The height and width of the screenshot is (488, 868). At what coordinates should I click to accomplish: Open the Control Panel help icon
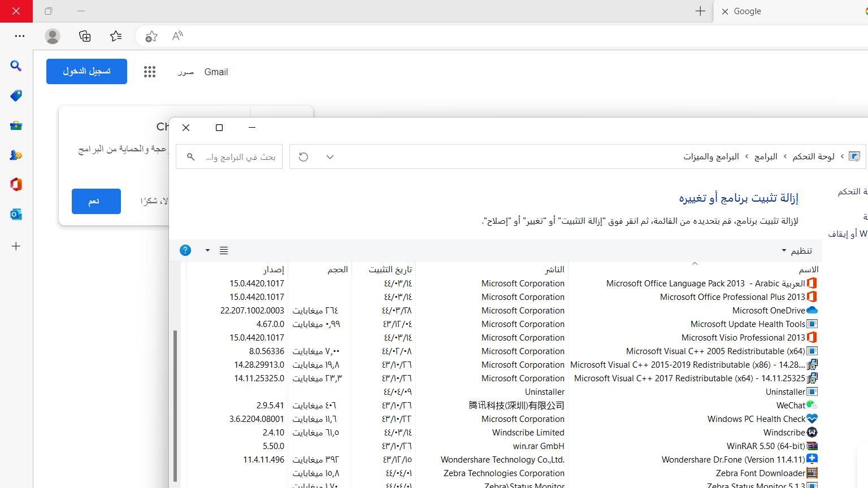click(x=185, y=250)
